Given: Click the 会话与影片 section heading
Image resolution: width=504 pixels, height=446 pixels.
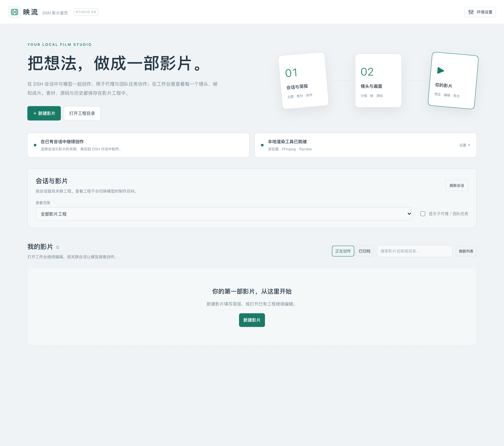Looking at the screenshot, I should [x=52, y=181].
